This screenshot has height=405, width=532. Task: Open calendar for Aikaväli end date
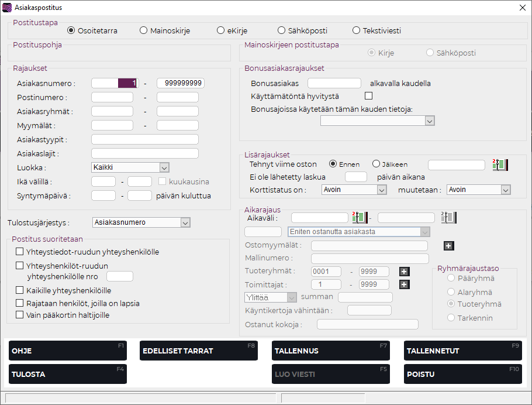coord(448,218)
